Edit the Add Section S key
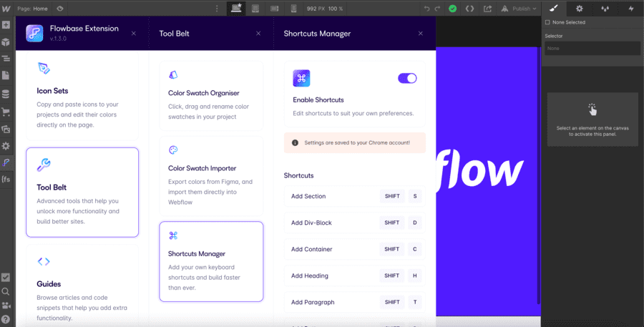 [x=415, y=196]
